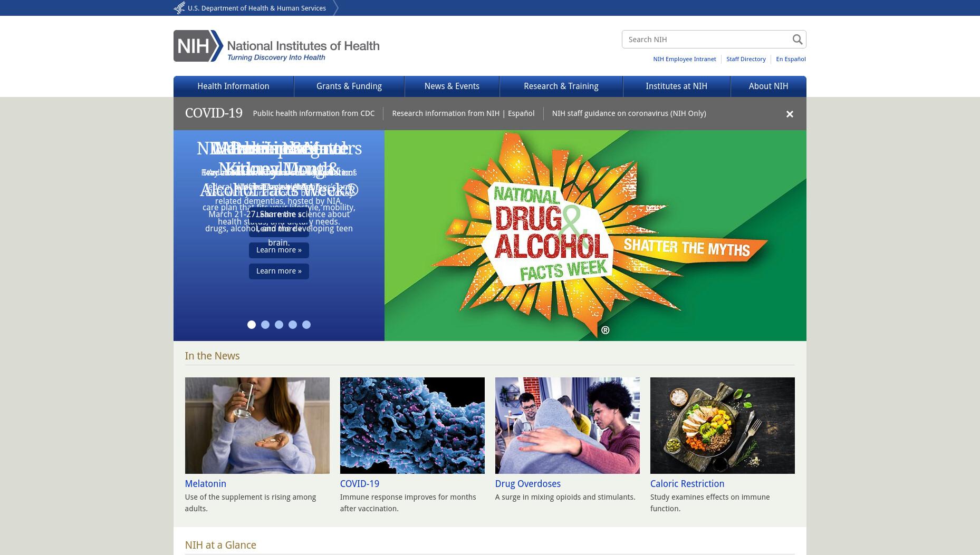The image size is (980, 555).
Task: Click 'Use of the supplement is rising' text
Action: click(x=251, y=503)
